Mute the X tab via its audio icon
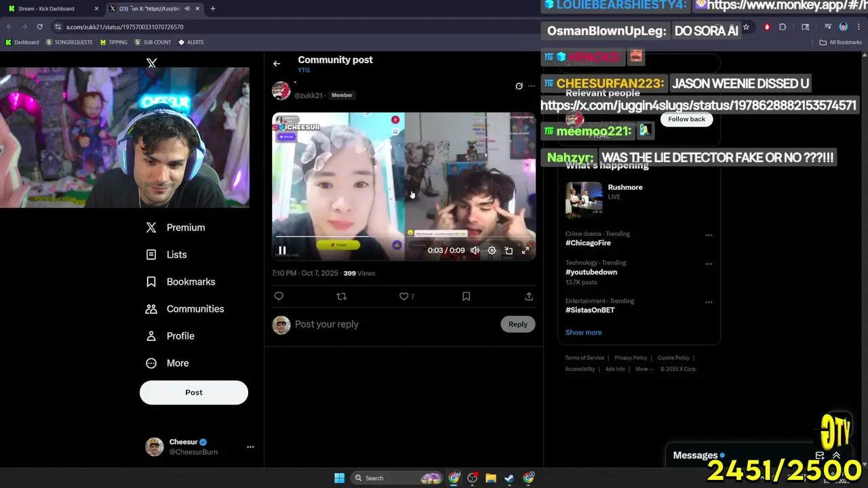The height and width of the screenshot is (488, 868). coord(186,9)
